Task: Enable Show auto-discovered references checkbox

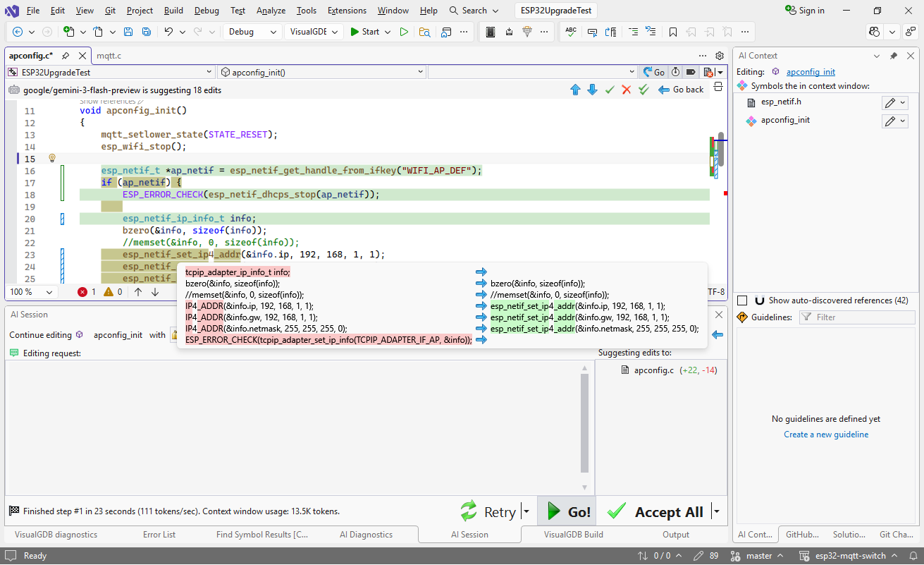Action: coord(741,300)
